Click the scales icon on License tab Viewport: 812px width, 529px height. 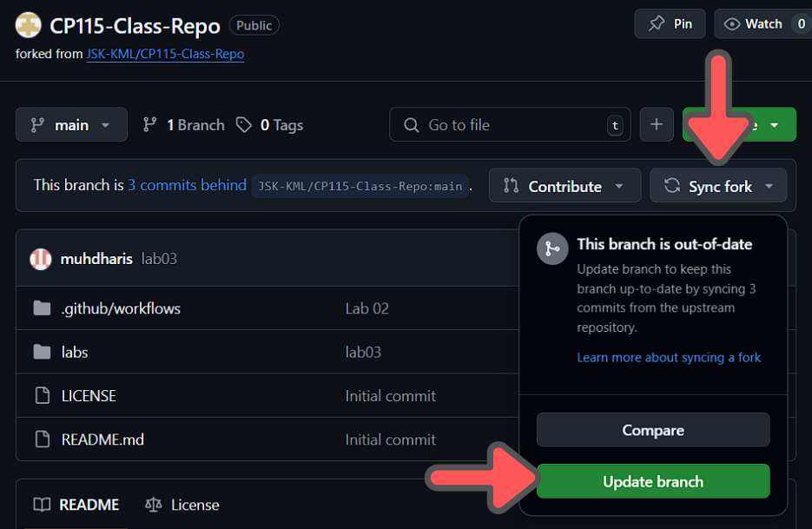[154, 505]
